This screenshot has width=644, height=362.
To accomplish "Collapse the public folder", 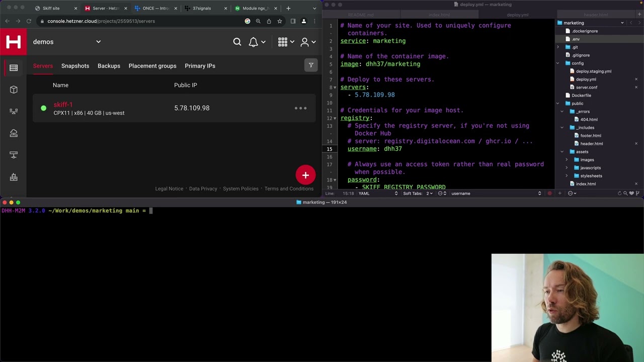I will click(x=557, y=104).
